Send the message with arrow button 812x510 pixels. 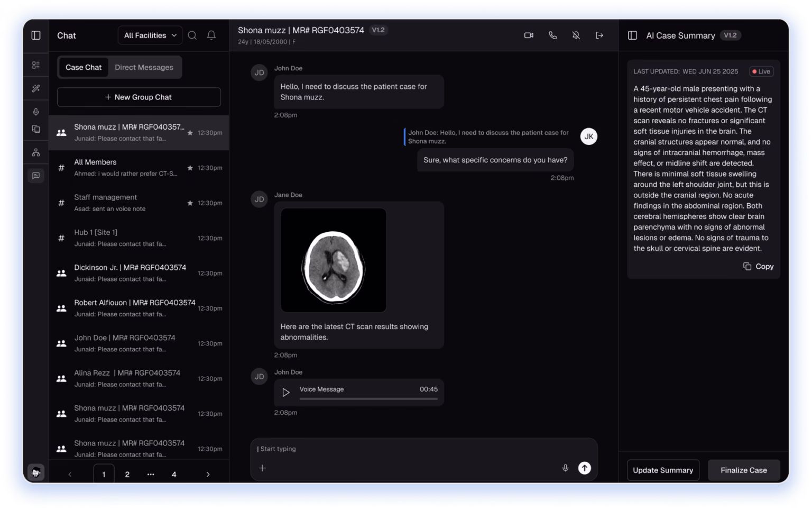pos(584,468)
